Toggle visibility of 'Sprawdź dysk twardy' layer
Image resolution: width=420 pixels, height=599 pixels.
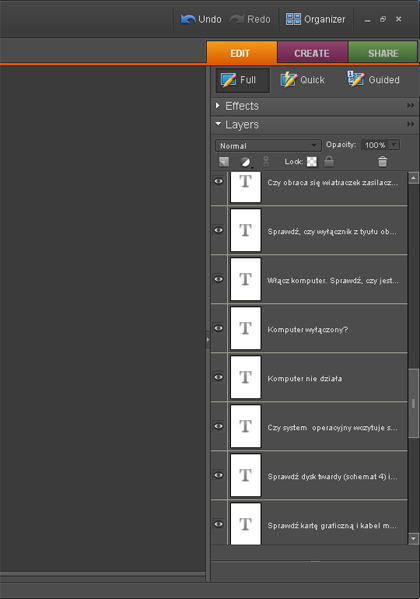pyautogui.click(x=218, y=475)
